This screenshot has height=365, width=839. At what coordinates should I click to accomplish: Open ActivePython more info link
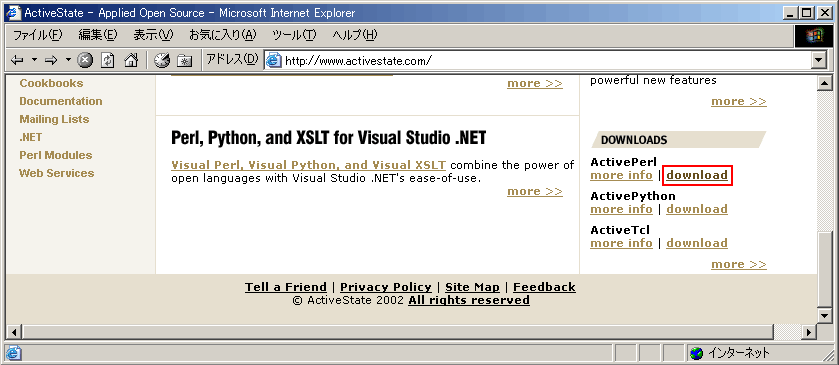pos(621,209)
